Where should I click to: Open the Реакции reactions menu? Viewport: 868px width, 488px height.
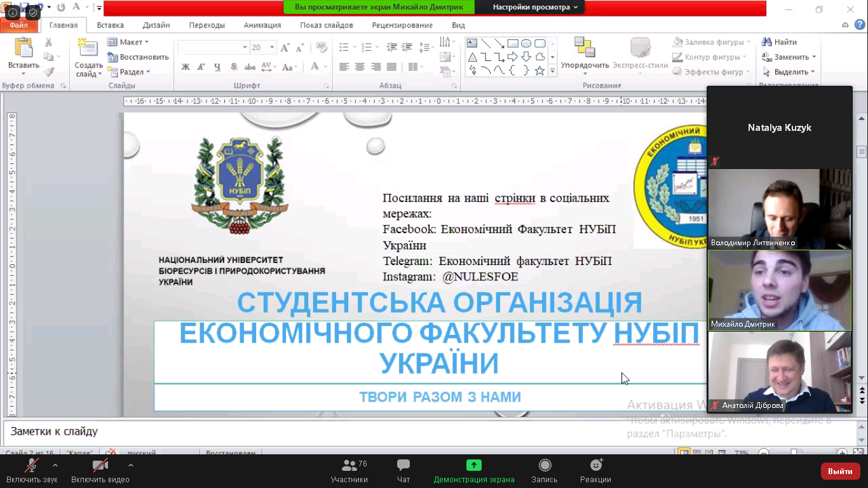(596, 471)
